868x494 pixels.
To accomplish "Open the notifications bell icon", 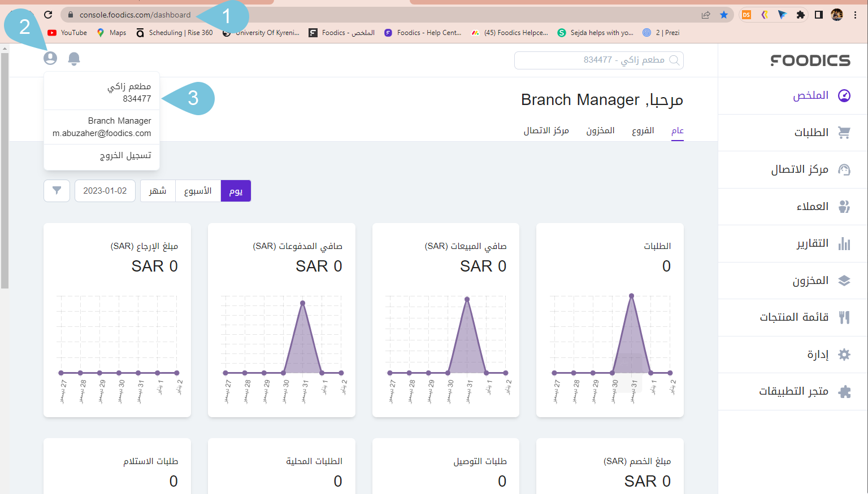I will click(x=74, y=59).
